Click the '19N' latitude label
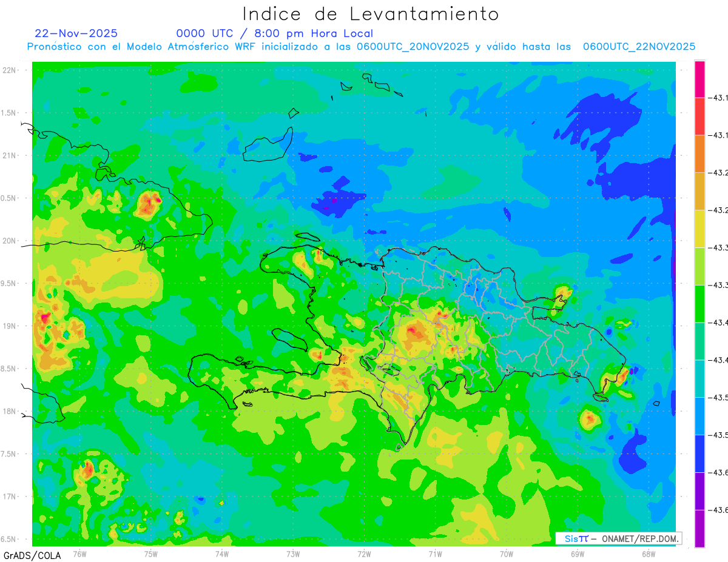This screenshot has width=728, height=562. click(9, 326)
